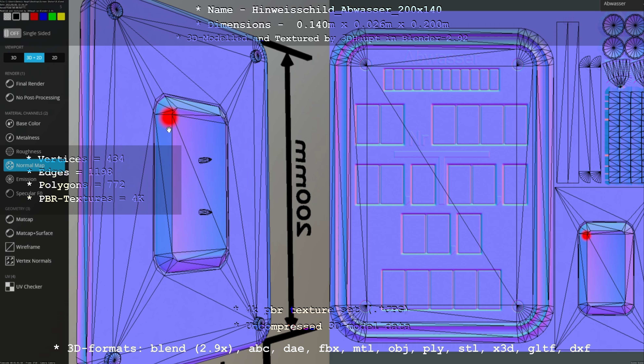The image size is (644, 364).
Task: Activate the UV Checker icon
Action: pos(10,287)
